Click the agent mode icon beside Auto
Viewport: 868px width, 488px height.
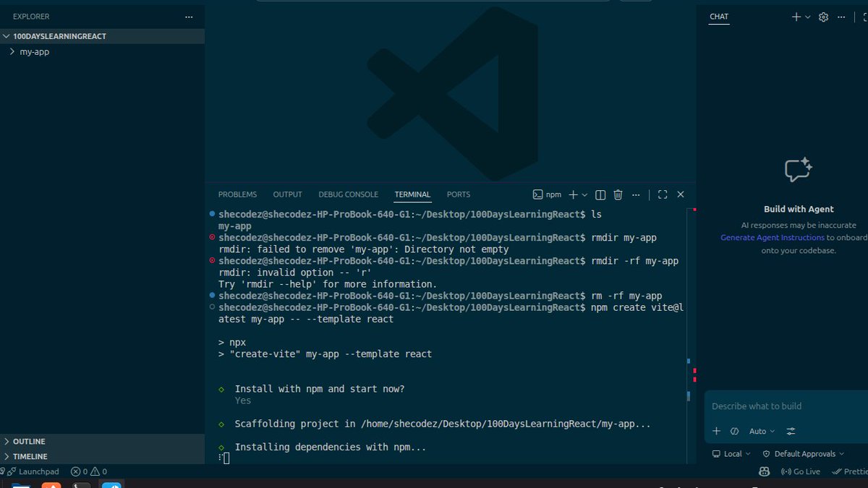point(734,431)
